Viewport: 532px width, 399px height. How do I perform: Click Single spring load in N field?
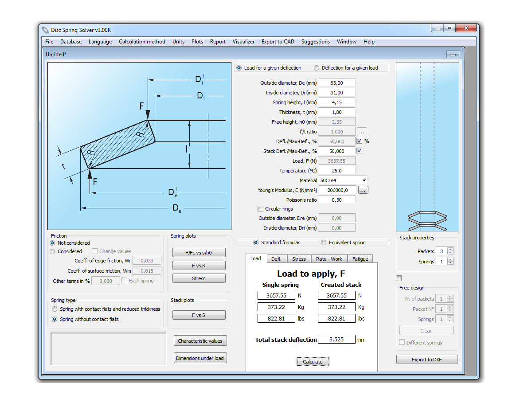[276, 295]
